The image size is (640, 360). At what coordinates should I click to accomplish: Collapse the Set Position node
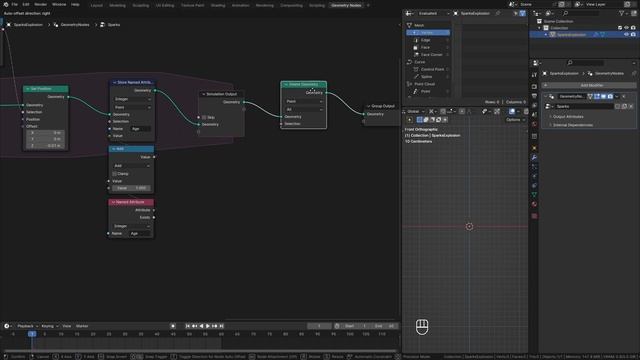(27, 89)
